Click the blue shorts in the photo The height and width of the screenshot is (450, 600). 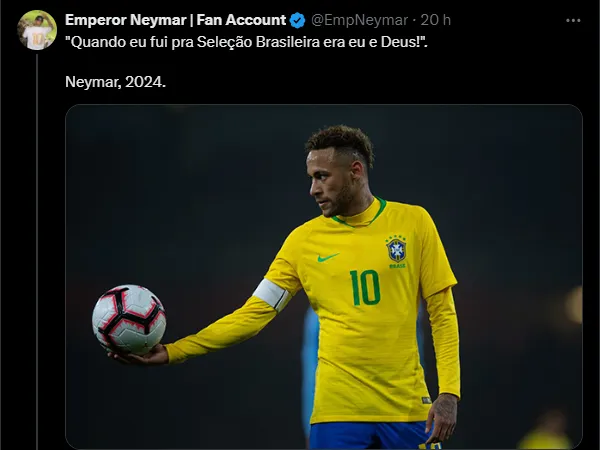click(370, 435)
